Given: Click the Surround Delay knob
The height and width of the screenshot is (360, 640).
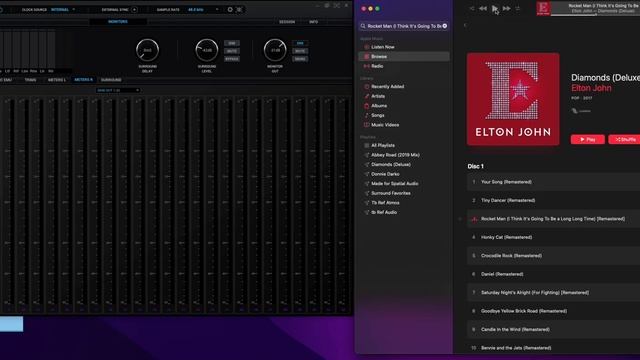Looking at the screenshot, I should click(147, 50).
